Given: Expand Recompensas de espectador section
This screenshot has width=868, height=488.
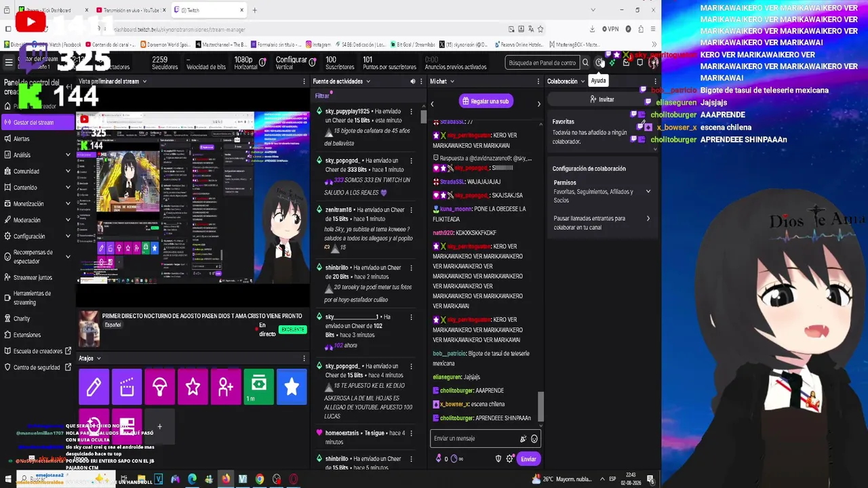Looking at the screenshot, I should pos(68,257).
